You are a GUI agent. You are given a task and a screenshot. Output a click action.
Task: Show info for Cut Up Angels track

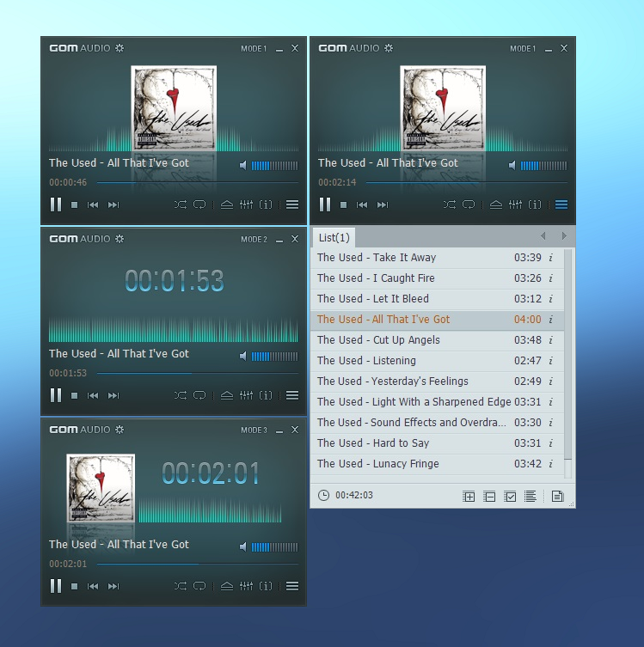click(550, 340)
